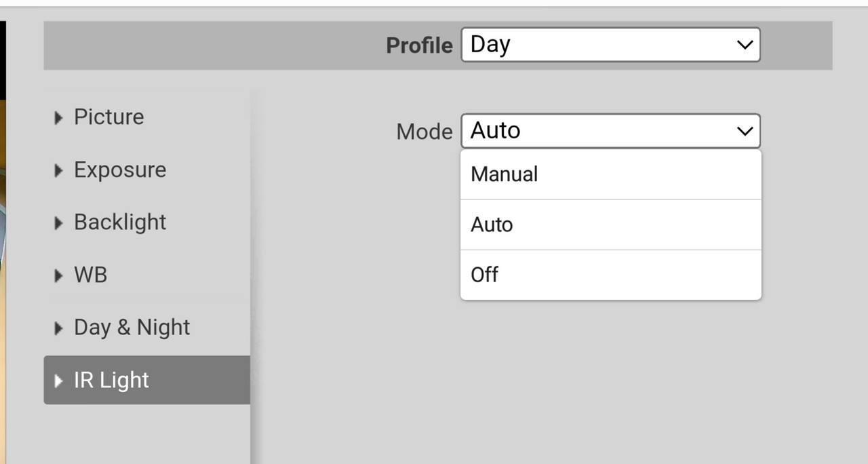Click the triangle arrow beside Exposure
Viewport: 868px width, 464px height.
coord(58,170)
